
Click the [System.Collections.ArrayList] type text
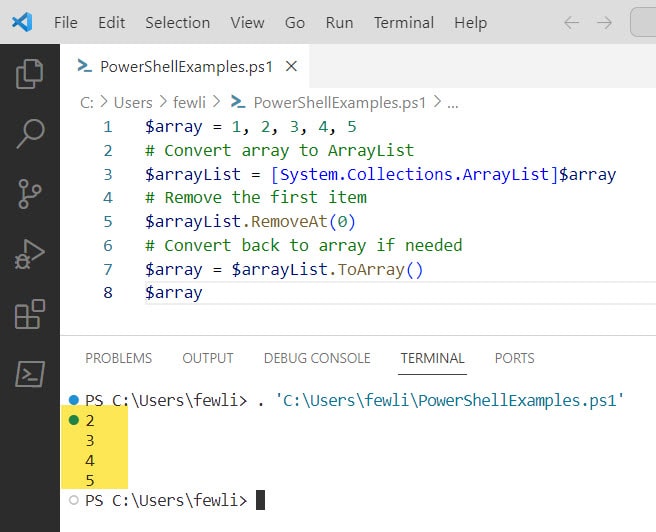[415, 174]
